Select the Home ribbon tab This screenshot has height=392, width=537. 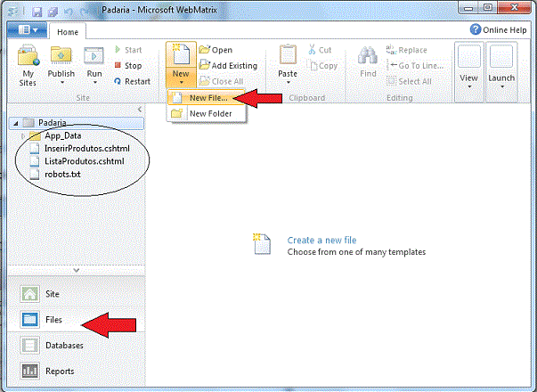[68, 32]
